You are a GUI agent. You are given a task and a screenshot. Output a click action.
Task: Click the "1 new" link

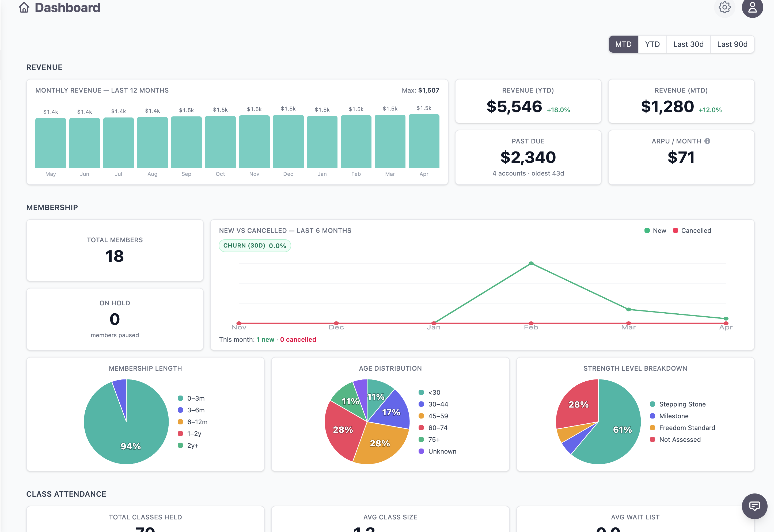pyautogui.click(x=265, y=339)
